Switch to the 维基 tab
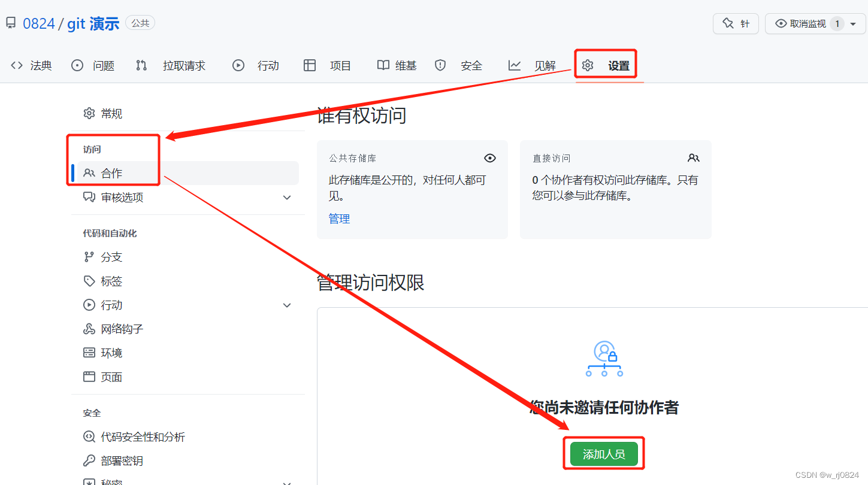 point(406,66)
